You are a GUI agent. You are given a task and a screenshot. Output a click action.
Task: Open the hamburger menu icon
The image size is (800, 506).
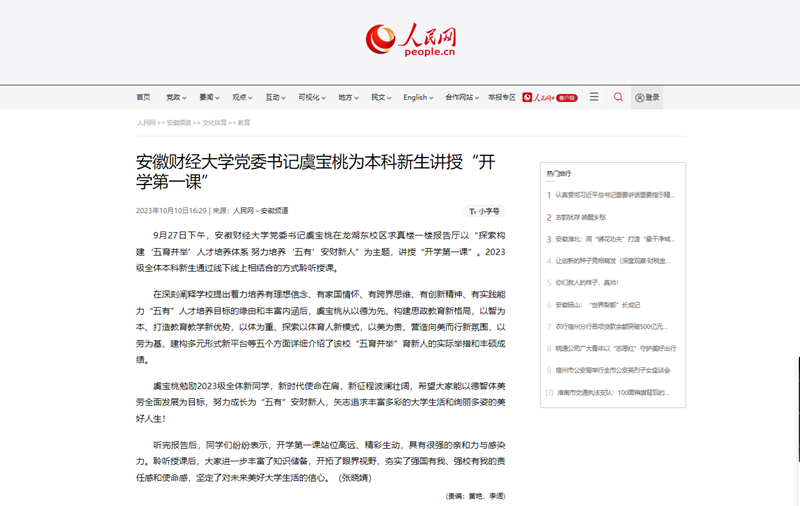click(x=594, y=97)
